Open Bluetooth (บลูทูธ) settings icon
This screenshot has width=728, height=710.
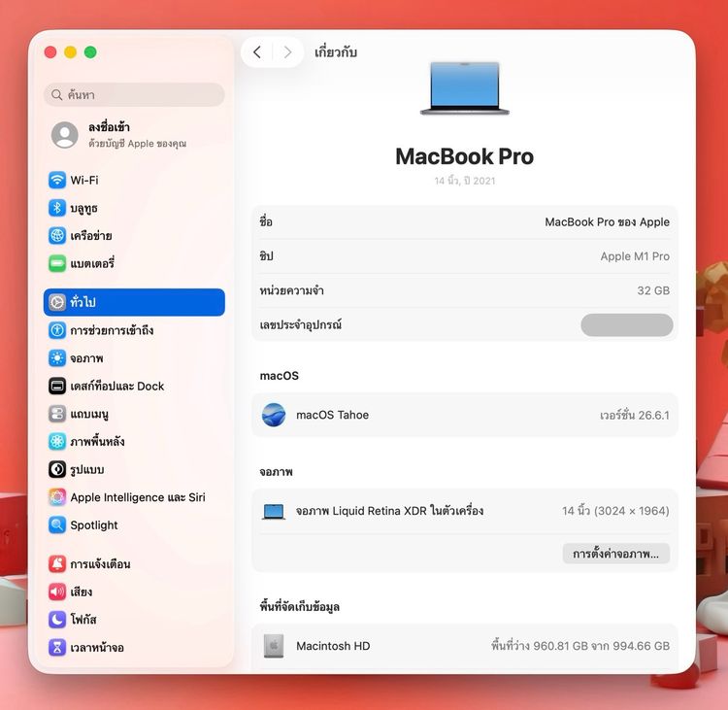pos(57,208)
